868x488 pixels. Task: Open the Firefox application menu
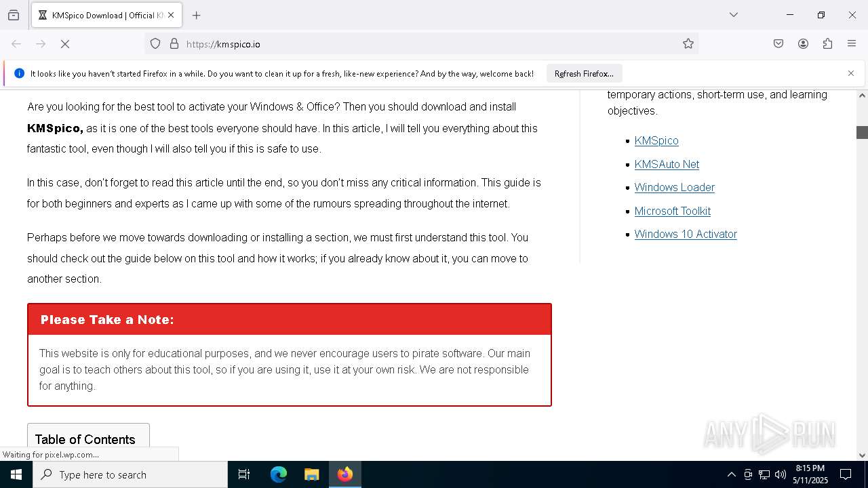pyautogui.click(x=852, y=44)
